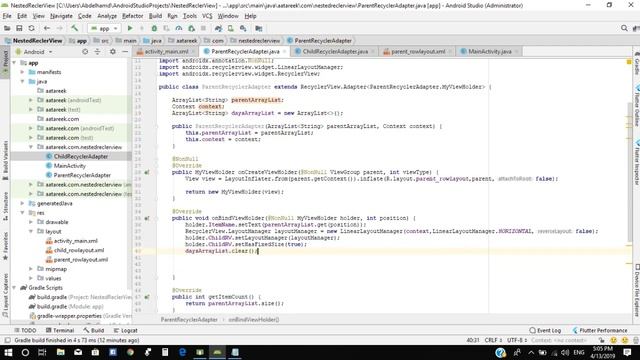Open Project panel settings gear

(x=113, y=52)
